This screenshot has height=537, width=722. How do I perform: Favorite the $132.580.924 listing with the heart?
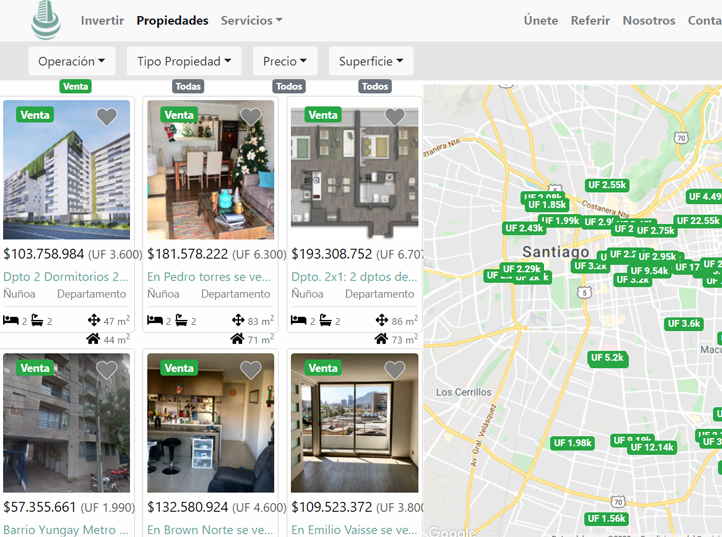pyautogui.click(x=251, y=370)
